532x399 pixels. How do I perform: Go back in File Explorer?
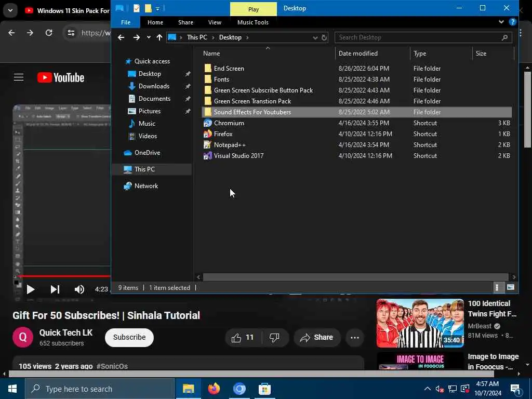(x=121, y=37)
